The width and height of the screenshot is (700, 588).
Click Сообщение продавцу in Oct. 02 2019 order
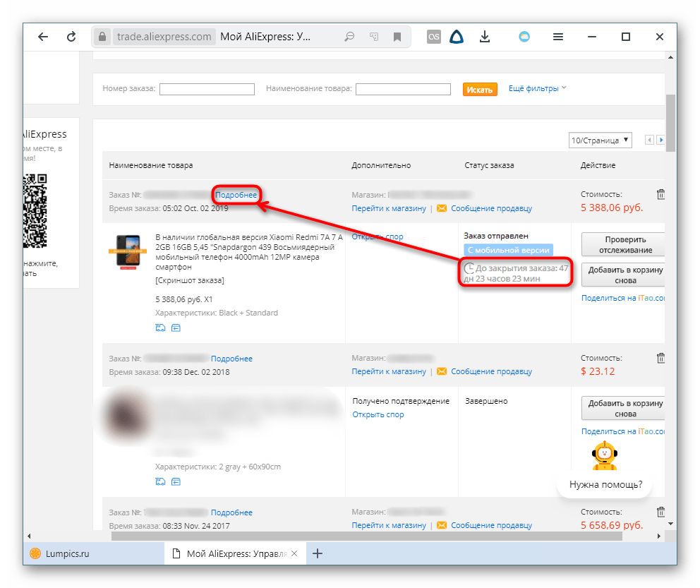coord(491,208)
